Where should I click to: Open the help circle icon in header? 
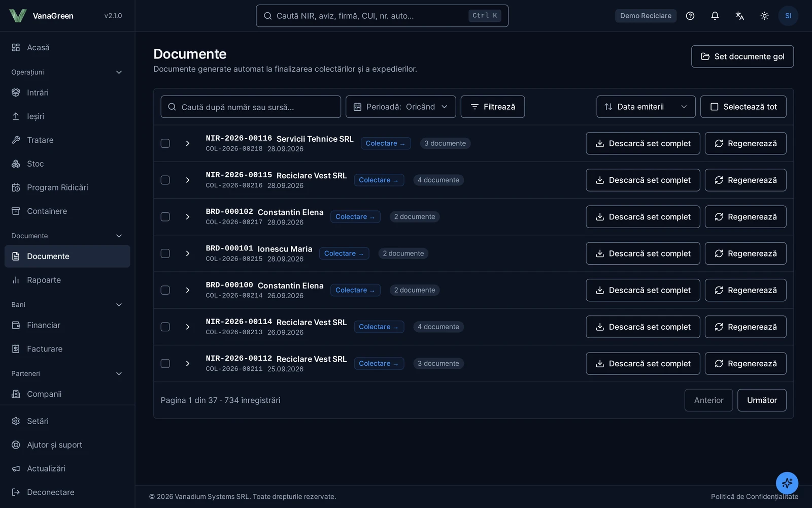click(x=690, y=16)
